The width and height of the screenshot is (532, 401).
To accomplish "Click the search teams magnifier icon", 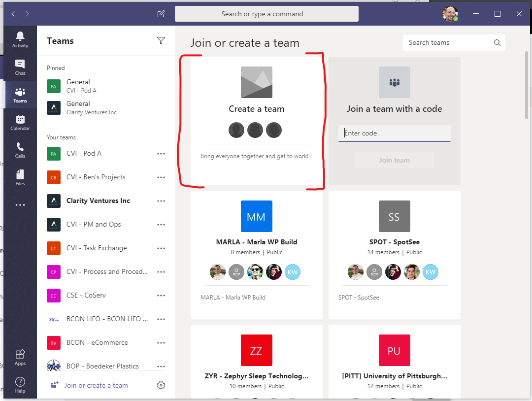I will point(497,43).
